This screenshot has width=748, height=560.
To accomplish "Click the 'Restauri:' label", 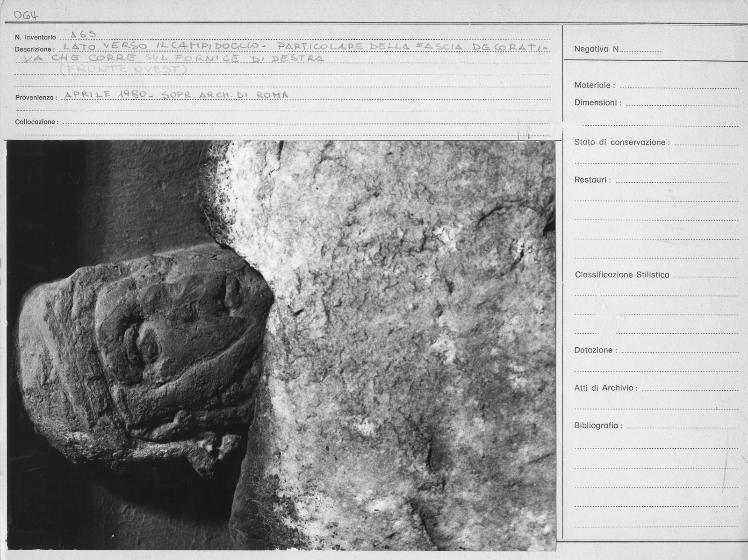I will point(592,180).
